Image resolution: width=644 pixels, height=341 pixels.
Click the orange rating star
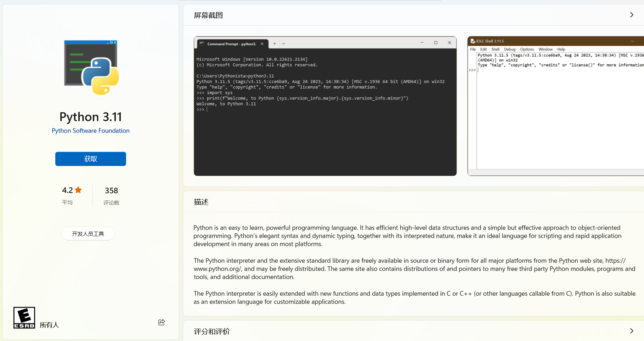point(78,190)
